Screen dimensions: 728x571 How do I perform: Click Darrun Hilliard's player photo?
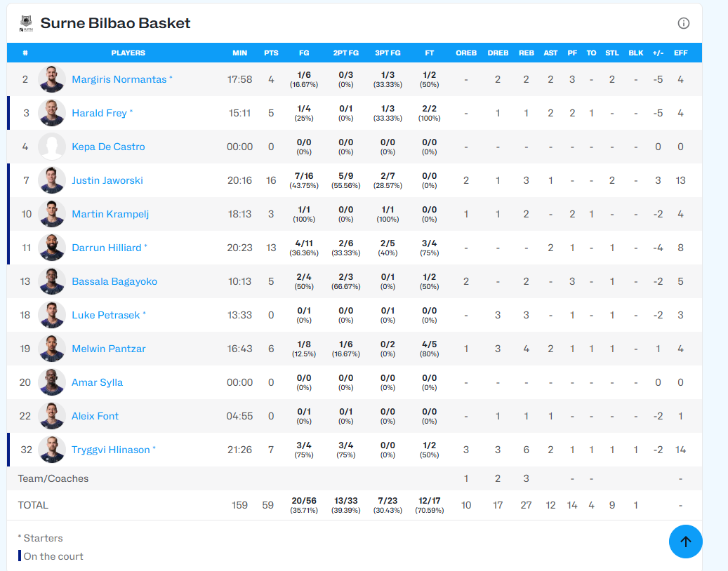52,248
